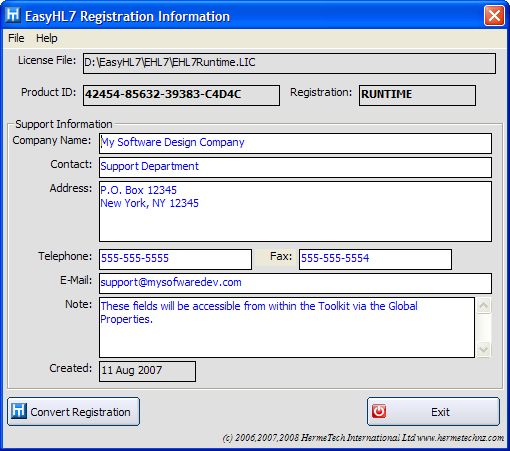The height and width of the screenshot is (451, 510).
Task: Click the Note scrollbar down arrow
Action: tap(483, 349)
